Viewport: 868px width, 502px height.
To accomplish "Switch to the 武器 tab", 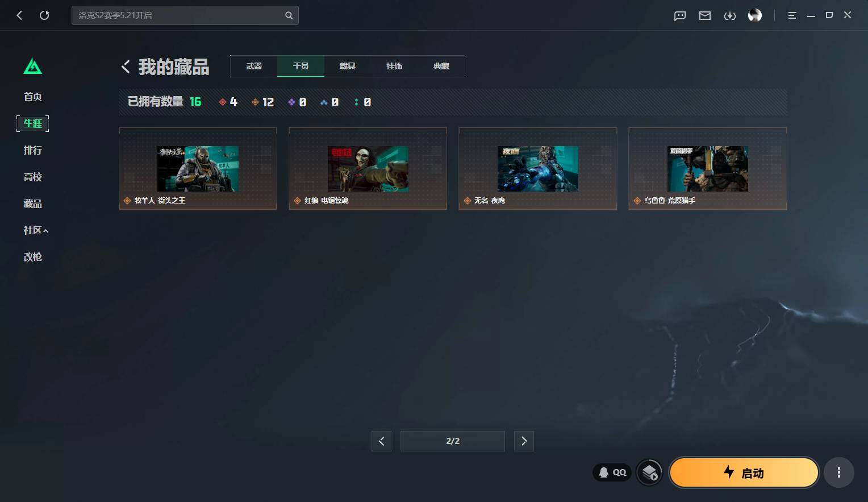I will (254, 66).
